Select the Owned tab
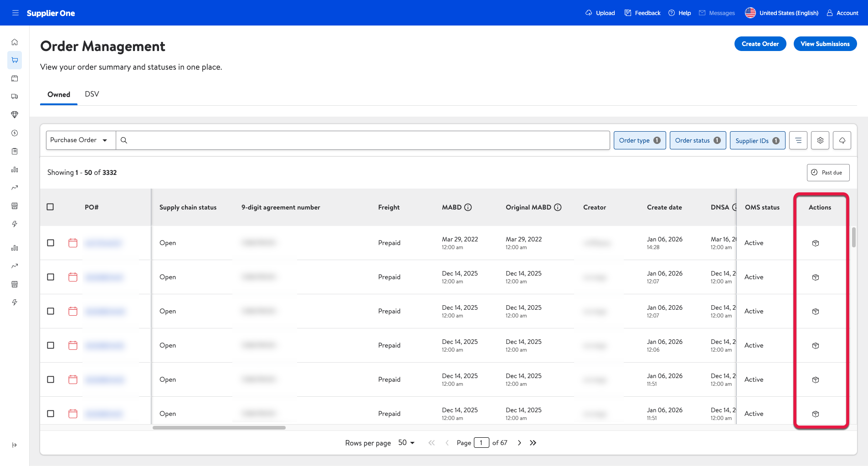 59,94
